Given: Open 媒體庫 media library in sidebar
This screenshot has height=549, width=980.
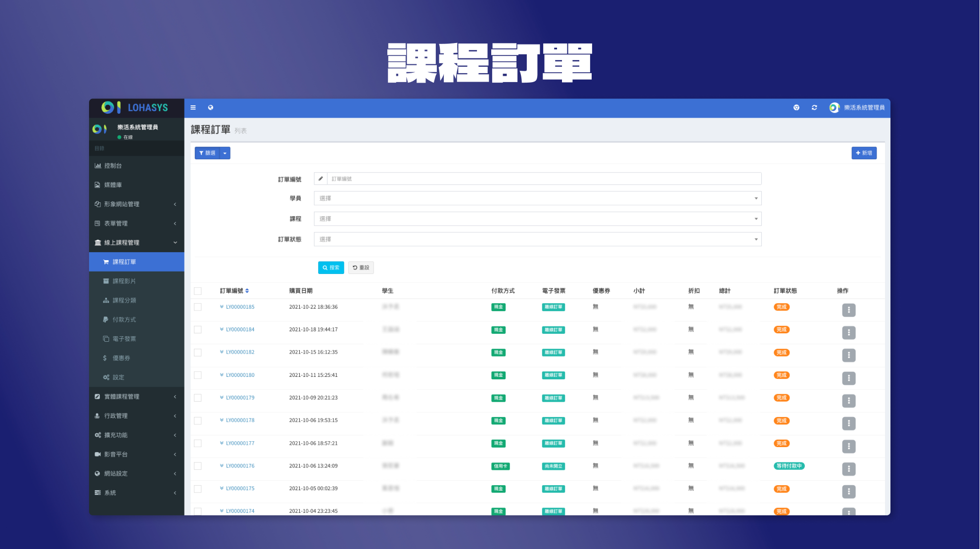Looking at the screenshot, I should tap(113, 185).
